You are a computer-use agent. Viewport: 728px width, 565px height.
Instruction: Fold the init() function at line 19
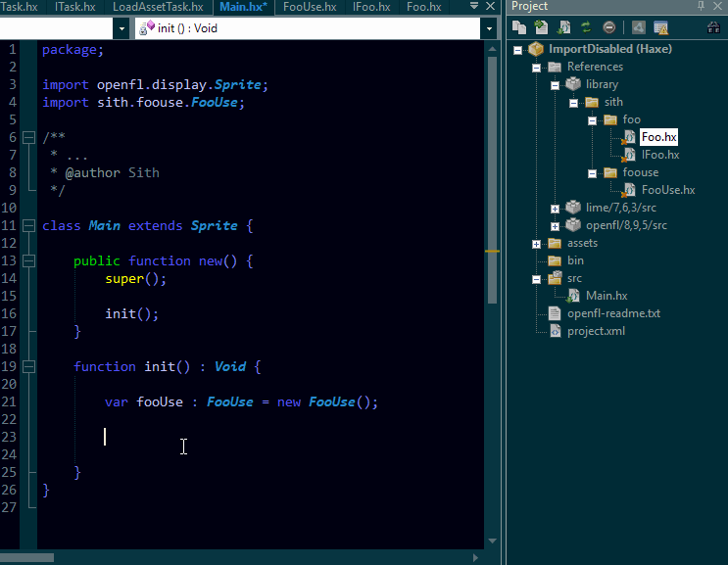pos(28,366)
